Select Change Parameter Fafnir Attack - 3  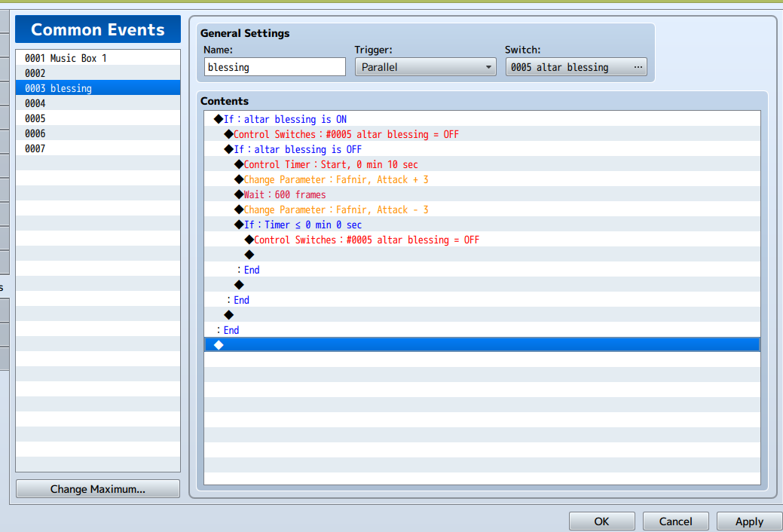point(482,209)
